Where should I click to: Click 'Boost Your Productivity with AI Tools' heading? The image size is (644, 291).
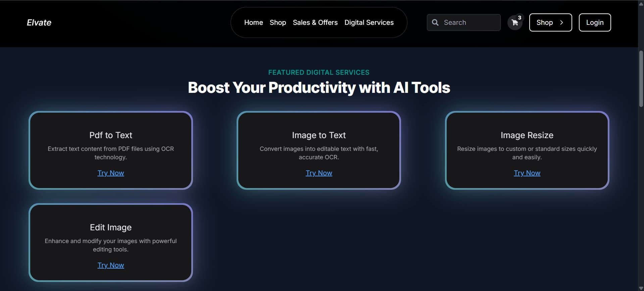coord(319,88)
